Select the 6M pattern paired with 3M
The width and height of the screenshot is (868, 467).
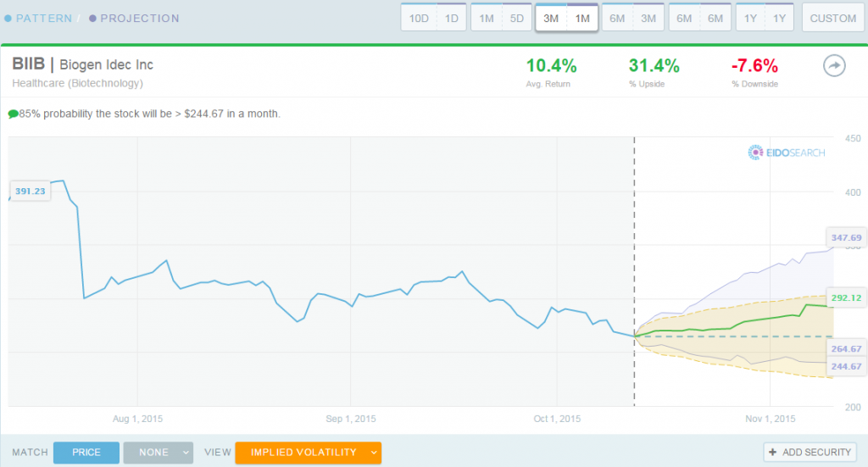[x=617, y=19]
